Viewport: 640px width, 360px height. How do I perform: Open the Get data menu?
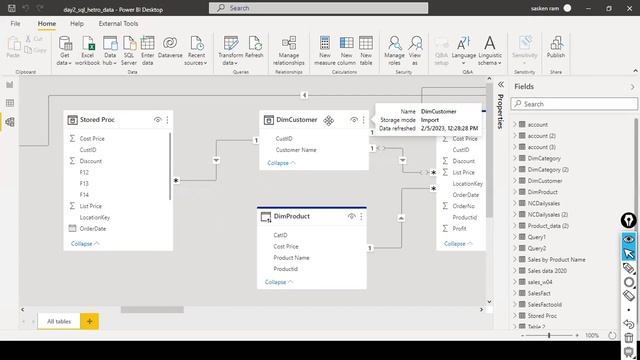(64, 51)
